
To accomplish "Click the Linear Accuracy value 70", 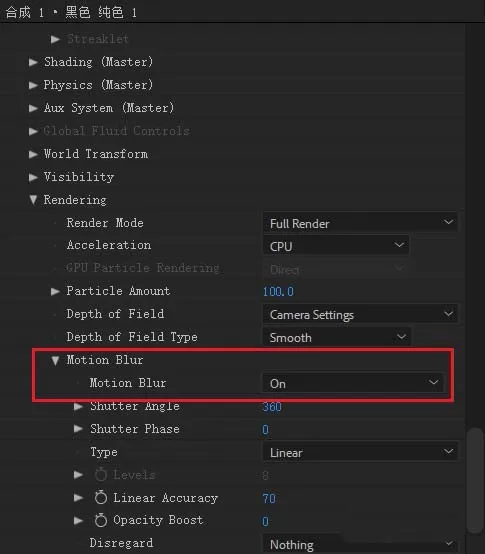I will tap(269, 499).
